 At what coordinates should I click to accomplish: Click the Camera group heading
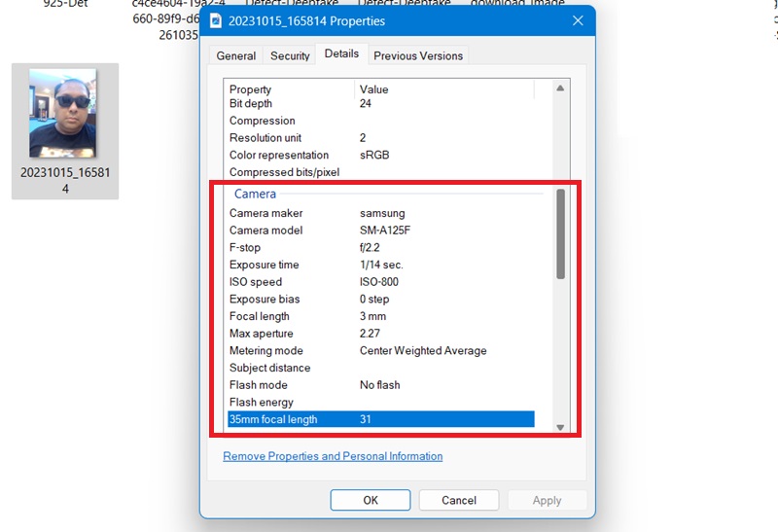(255, 194)
